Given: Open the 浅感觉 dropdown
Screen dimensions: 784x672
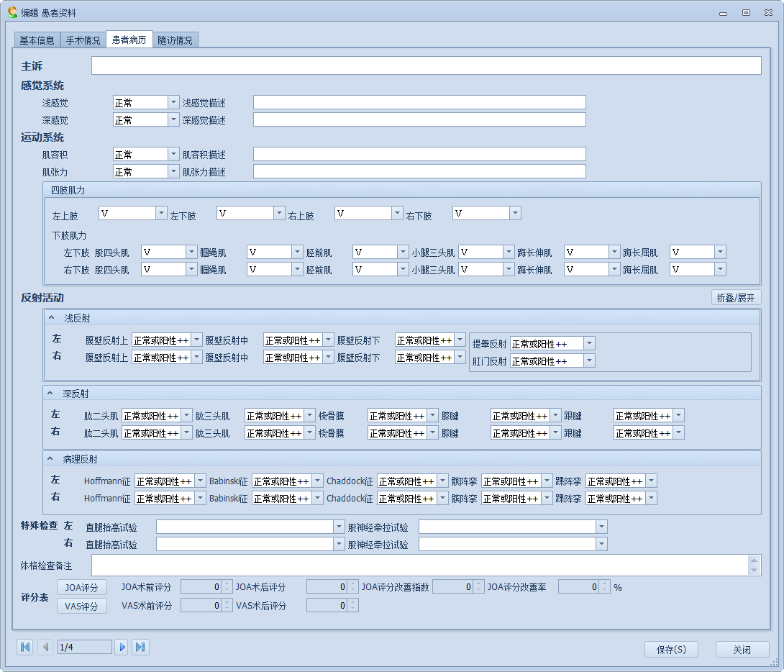Looking at the screenshot, I should [x=173, y=102].
